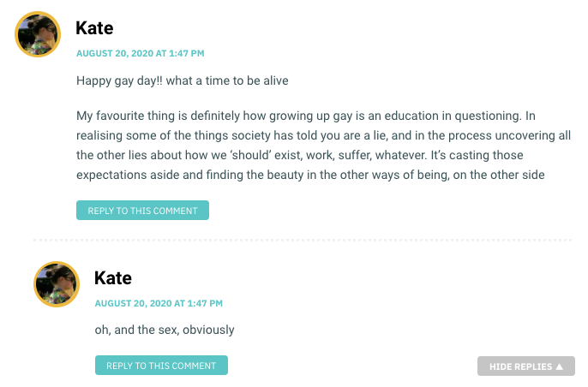Viewport: 588px width, 387px height.
Task: Click the words 'what a time to be alive'
Action: (227, 80)
